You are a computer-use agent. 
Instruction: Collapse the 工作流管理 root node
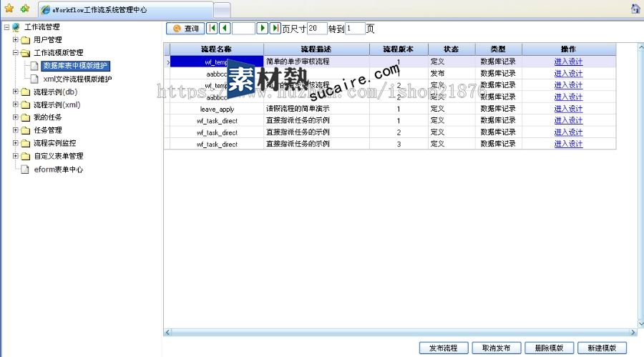point(6,27)
